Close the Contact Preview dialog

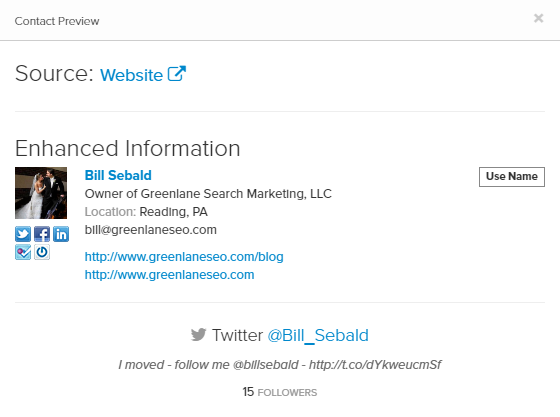pos(538,18)
